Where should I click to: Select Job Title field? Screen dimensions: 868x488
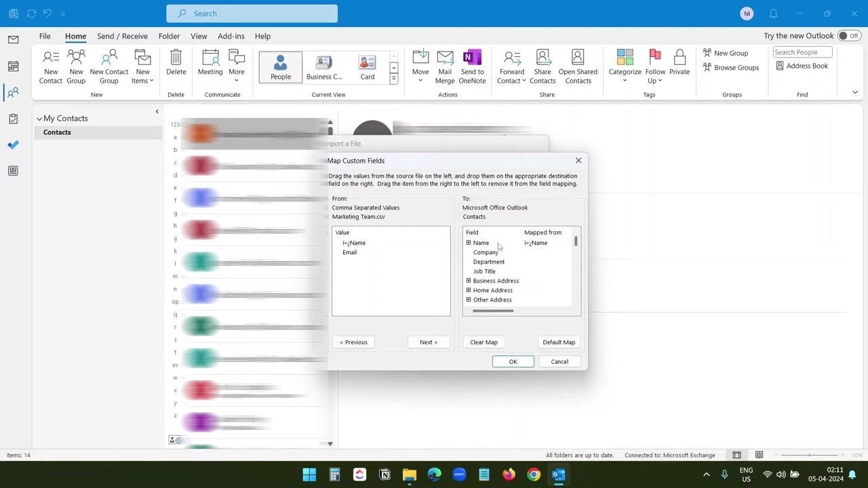click(x=484, y=271)
